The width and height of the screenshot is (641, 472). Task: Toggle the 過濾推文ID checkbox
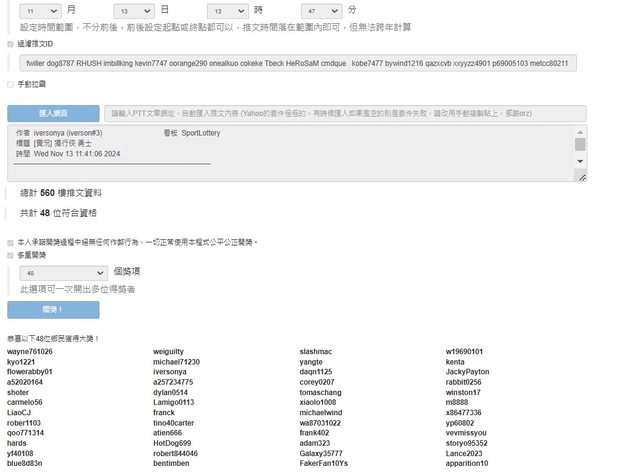11,45
